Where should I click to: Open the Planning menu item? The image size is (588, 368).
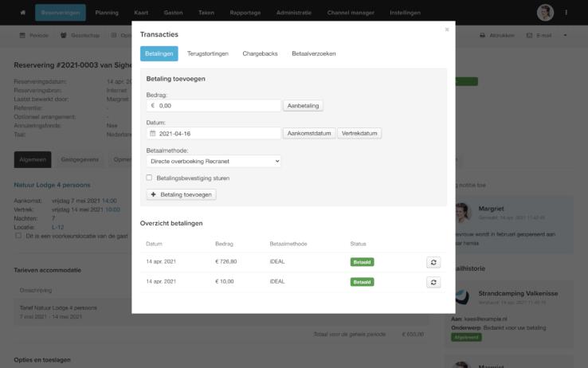pyautogui.click(x=107, y=13)
